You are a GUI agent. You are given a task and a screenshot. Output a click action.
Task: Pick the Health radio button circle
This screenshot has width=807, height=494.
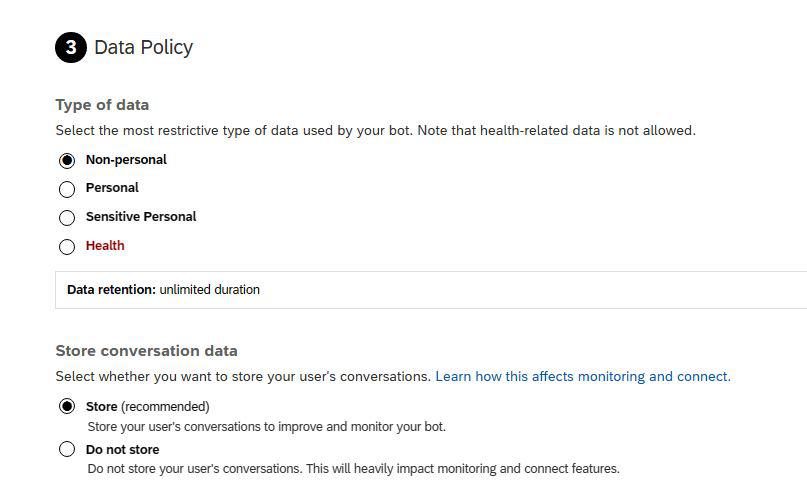67,246
